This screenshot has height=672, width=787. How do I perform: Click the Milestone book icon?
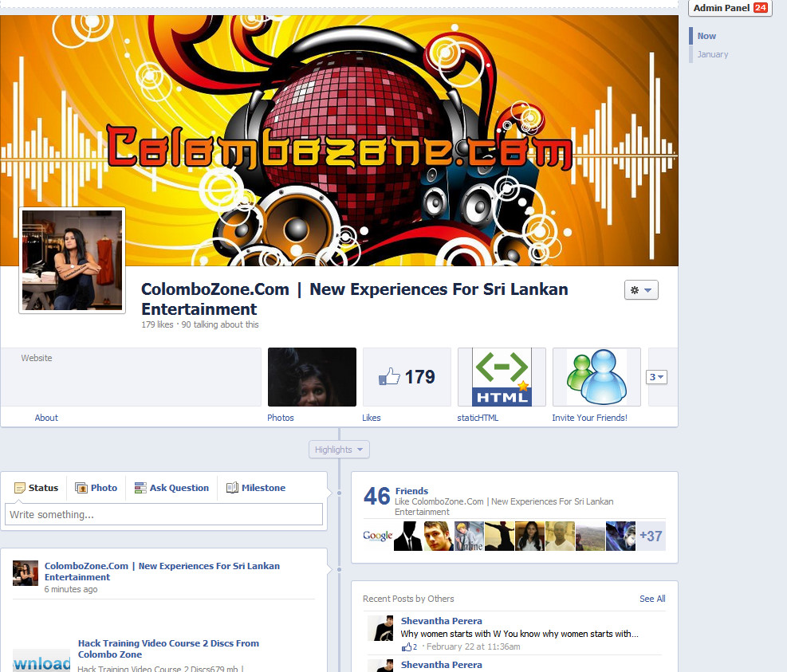pyautogui.click(x=232, y=488)
